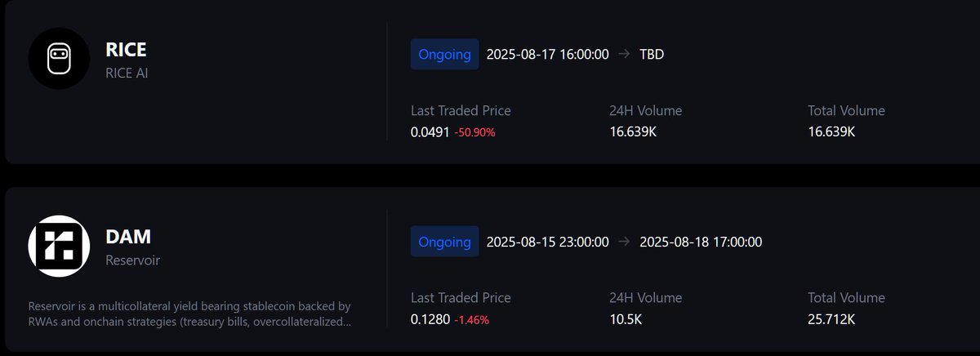Click the 0.0491 last traded price
The image size is (980, 356).
[430, 131]
